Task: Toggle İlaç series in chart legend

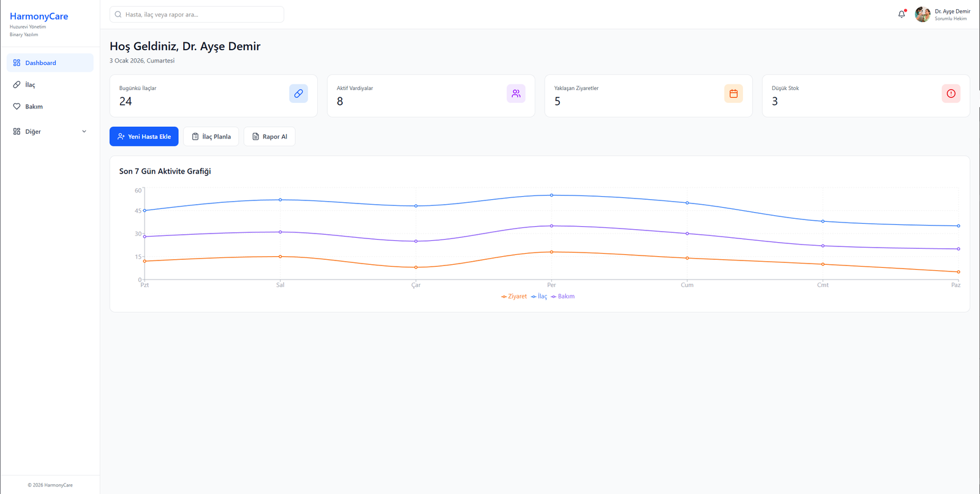Action: tap(539, 297)
